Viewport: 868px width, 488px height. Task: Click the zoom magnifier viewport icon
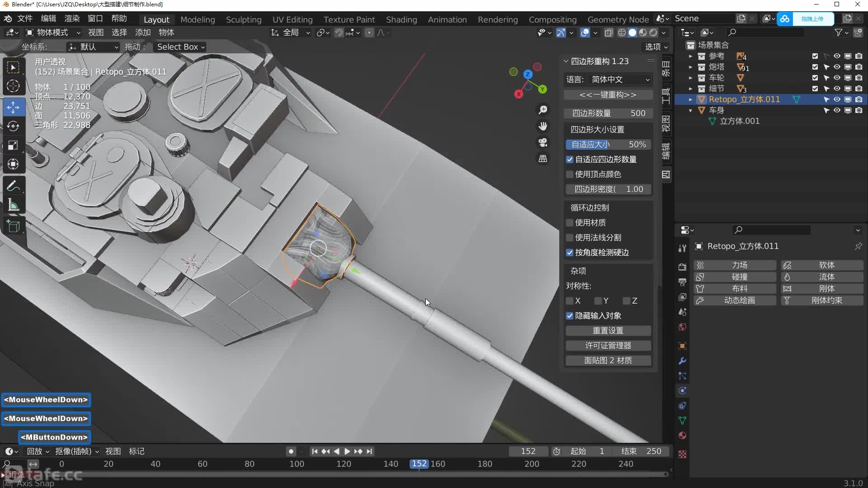tap(543, 110)
